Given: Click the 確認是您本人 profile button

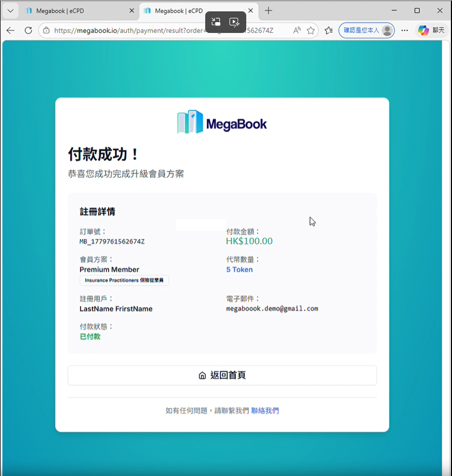Looking at the screenshot, I should [x=367, y=30].
